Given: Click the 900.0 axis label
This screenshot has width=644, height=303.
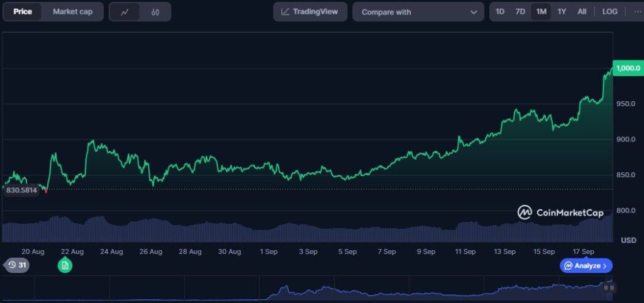Looking at the screenshot, I should [626, 140].
